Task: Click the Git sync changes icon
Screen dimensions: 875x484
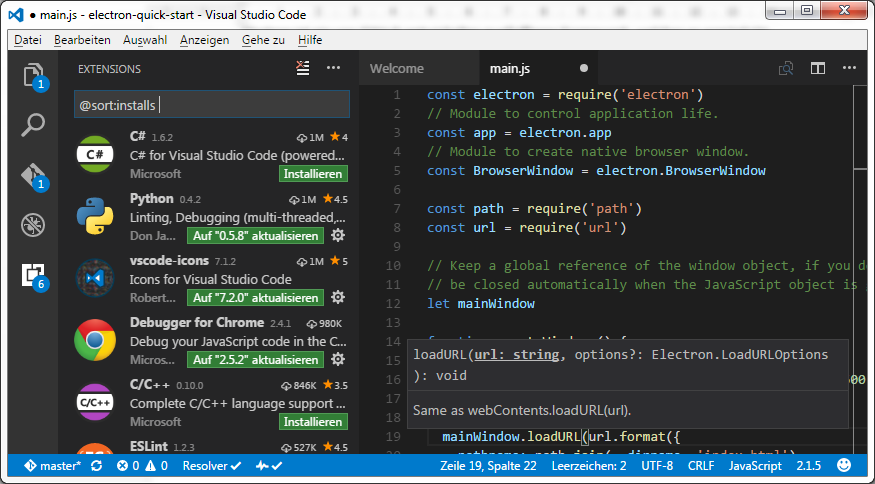Action: click(x=97, y=466)
